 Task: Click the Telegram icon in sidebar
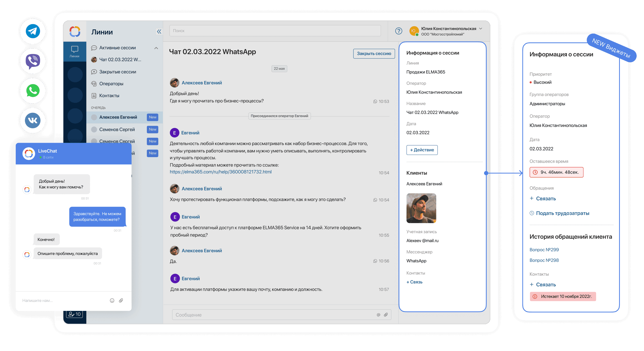33,31
